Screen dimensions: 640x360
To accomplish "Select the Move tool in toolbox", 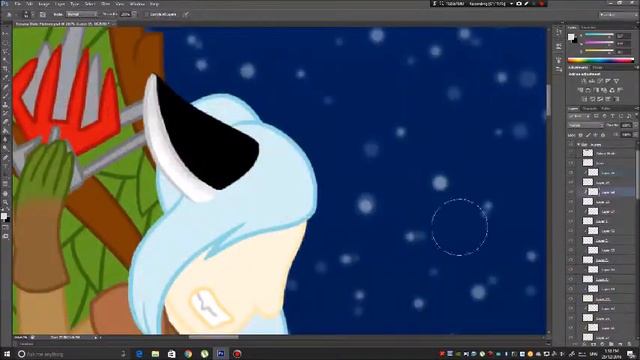I will (x=5, y=33).
